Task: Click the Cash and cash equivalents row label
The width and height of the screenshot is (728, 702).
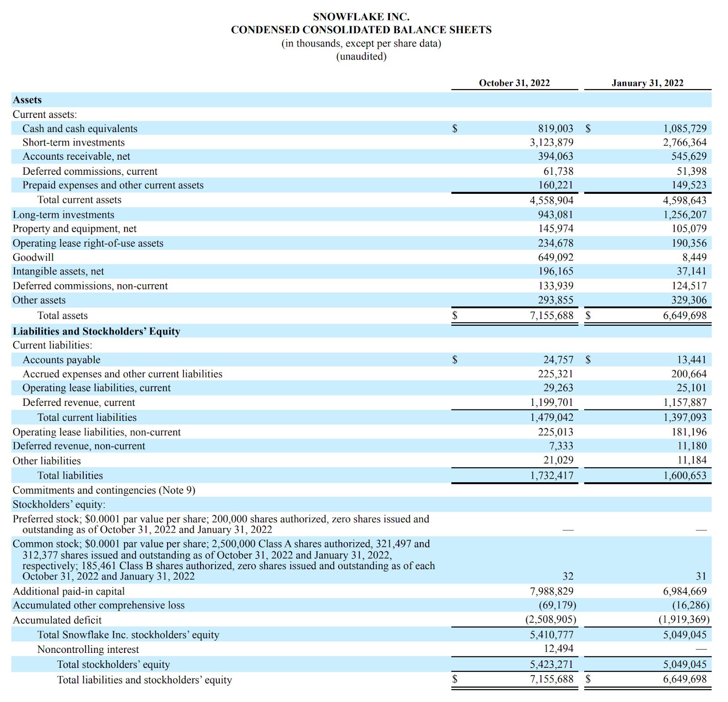Action: click(x=80, y=128)
